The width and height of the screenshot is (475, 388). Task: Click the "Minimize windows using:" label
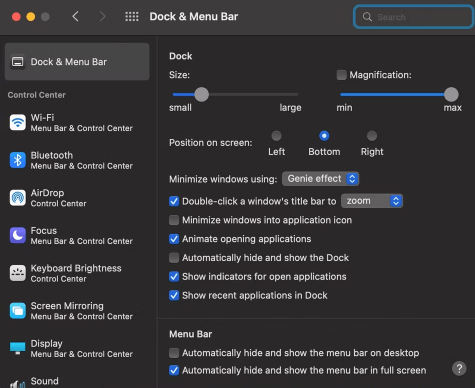223,179
